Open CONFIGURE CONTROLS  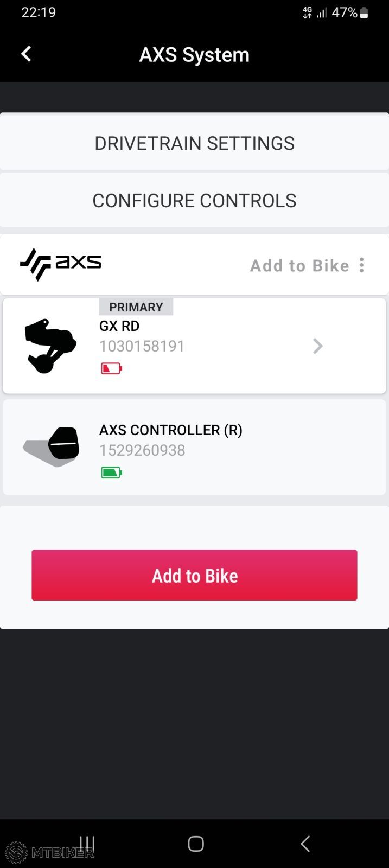point(195,200)
